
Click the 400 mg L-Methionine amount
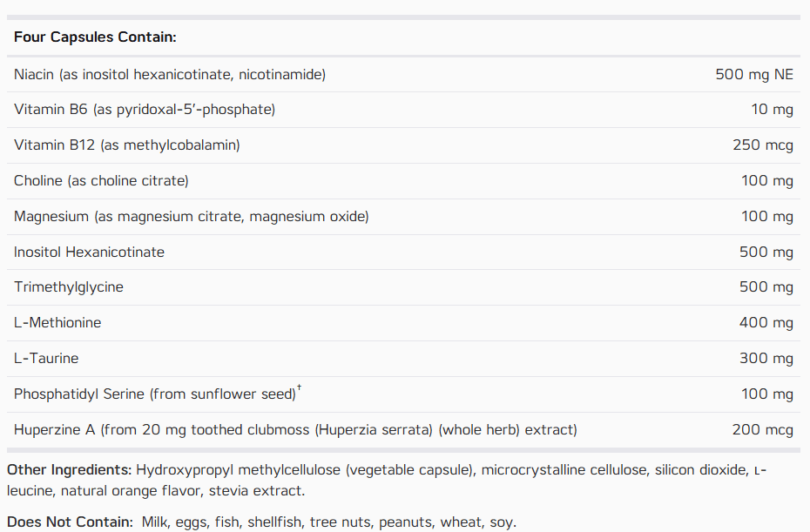[x=766, y=323]
